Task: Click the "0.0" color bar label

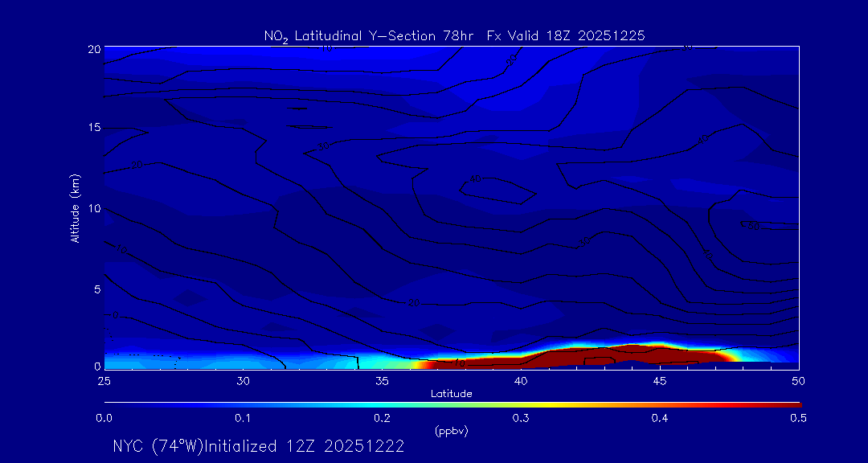Action: [104, 419]
